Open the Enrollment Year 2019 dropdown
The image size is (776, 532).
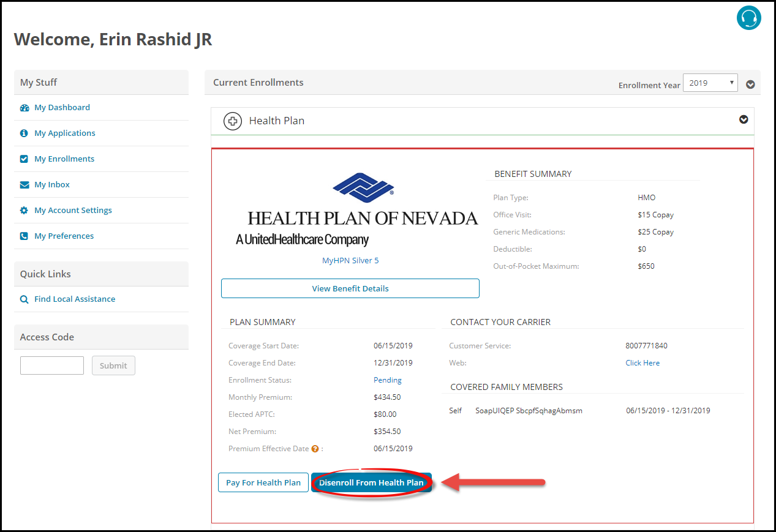(x=710, y=83)
